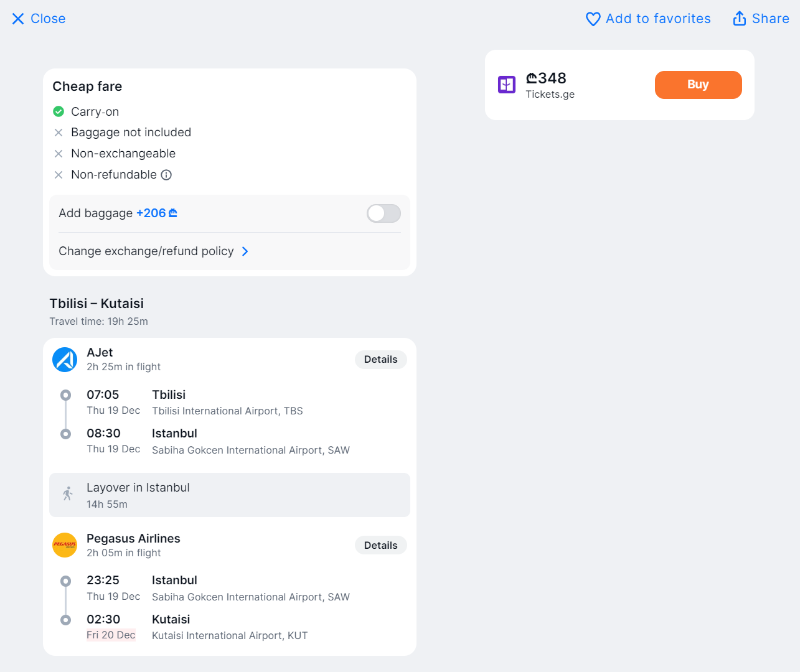Screen dimensions: 800x672
Task: Click the heart favorites icon
Action: (593, 19)
